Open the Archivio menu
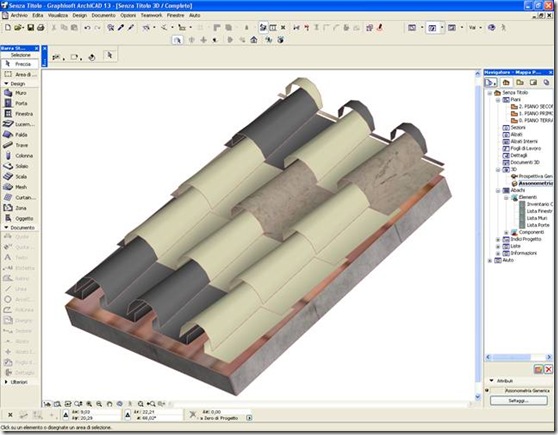This screenshot has height=435, width=558. click(19, 15)
